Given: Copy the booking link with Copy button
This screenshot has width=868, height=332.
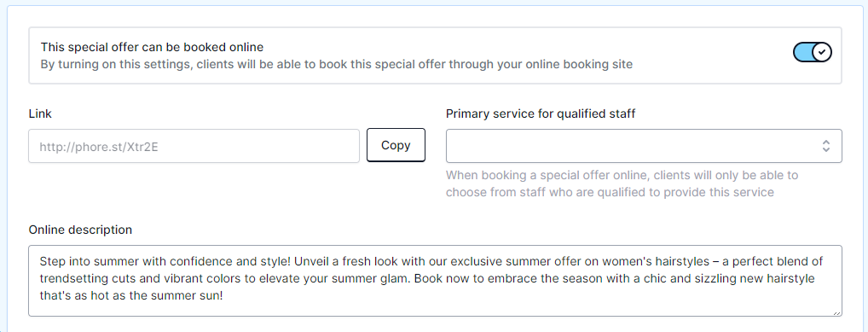Looking at the screenshot, I should coord(396,145).
